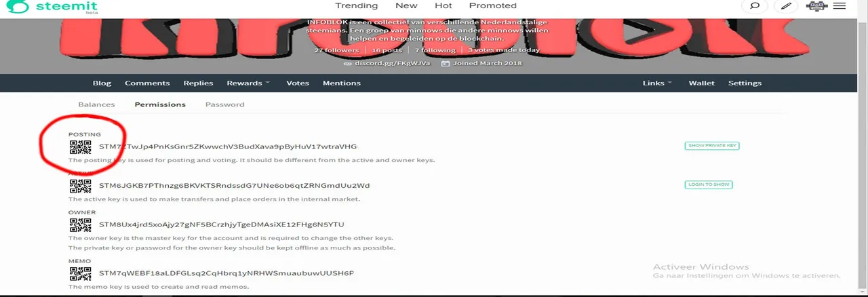Click the Show Private Key button
868x297 pixels.
click(712, 146)
